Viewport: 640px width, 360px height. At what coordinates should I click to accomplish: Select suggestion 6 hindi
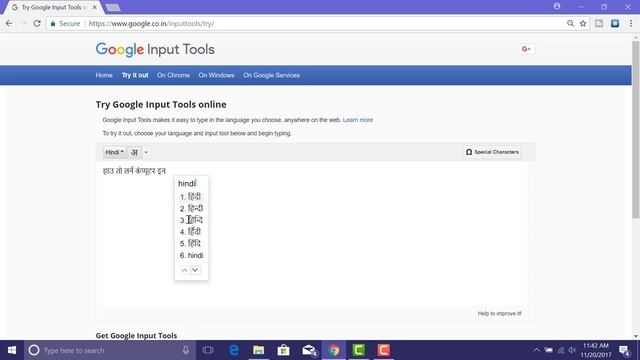(x=191, y=256)
